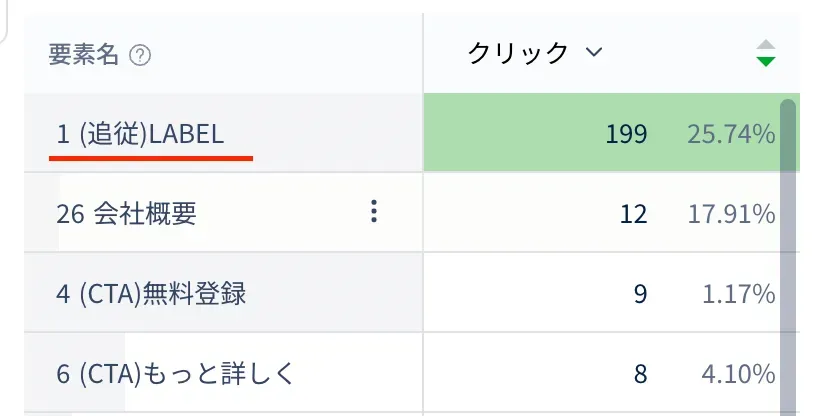Viewport: 832px width, 416px height.
Task: Select the 26 会社概要 element row
Action: click(127, 213)
